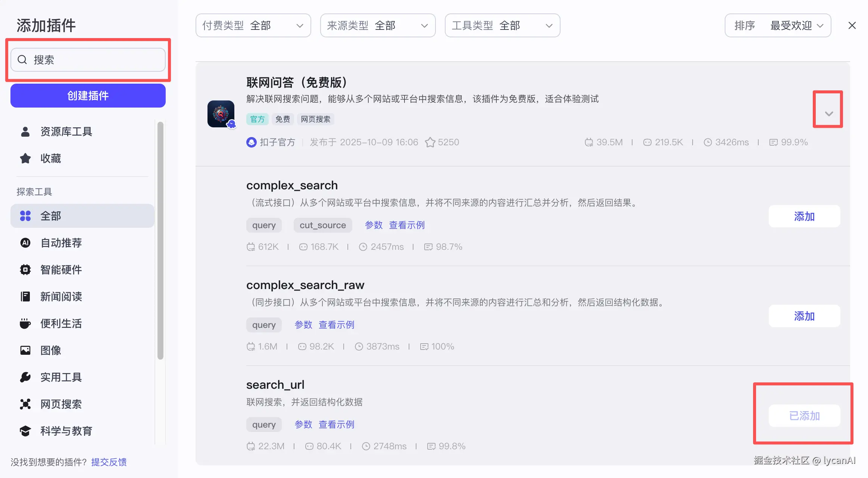Select the 实用工具 category
Image resolution: width=868 pixels, height=478 pixels.
pyautogui.click(x=61, y=377)
